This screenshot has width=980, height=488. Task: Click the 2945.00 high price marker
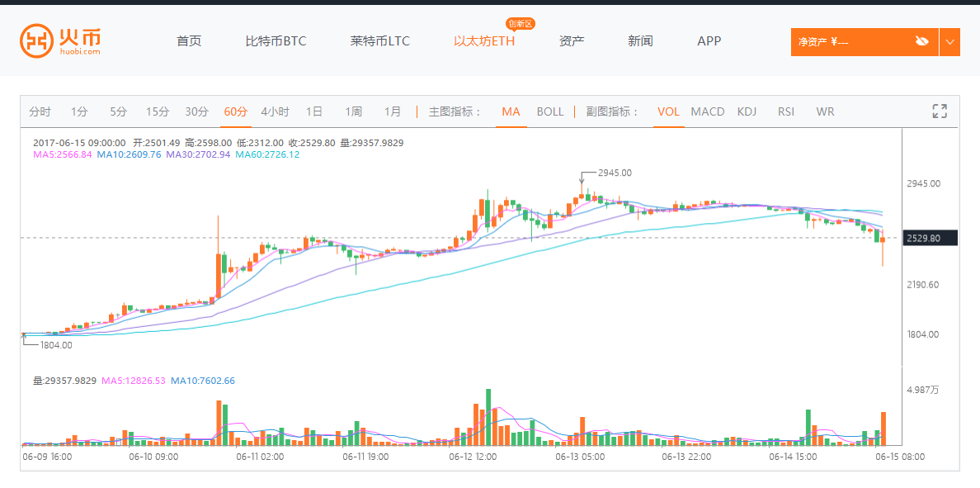(x=615, y=173)
